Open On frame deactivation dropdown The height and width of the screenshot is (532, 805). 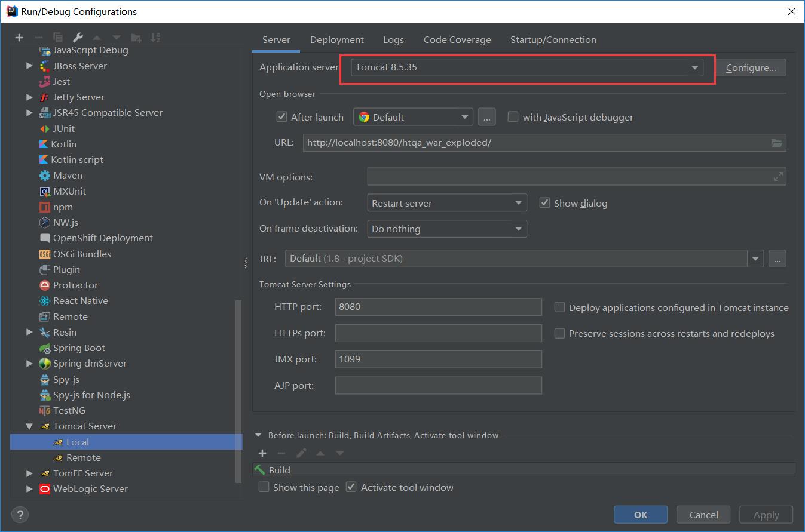click(x=447, y=229)
